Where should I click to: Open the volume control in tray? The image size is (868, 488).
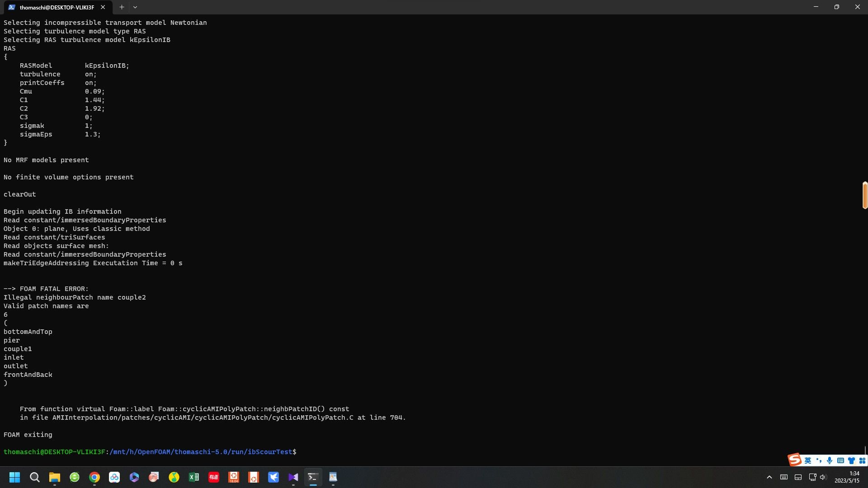click(823, 477)
